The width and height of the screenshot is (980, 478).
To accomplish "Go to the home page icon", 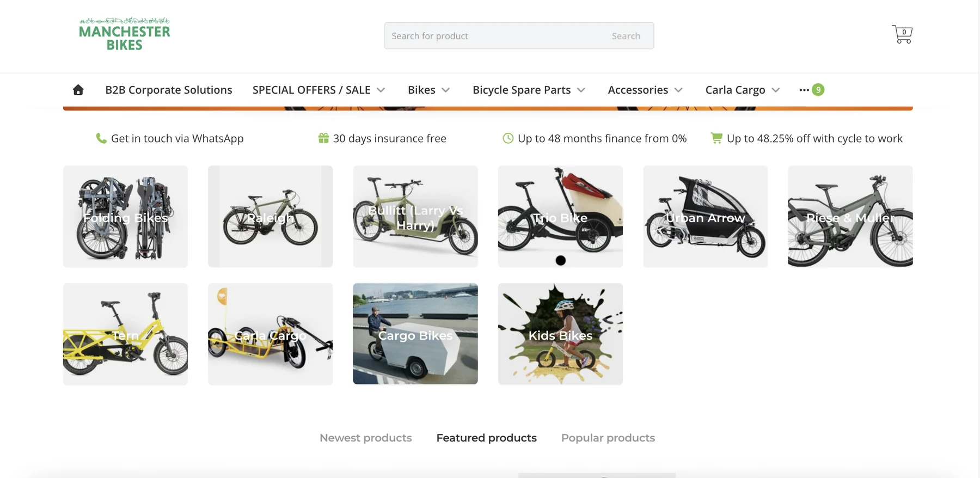I will pos(78,90).
